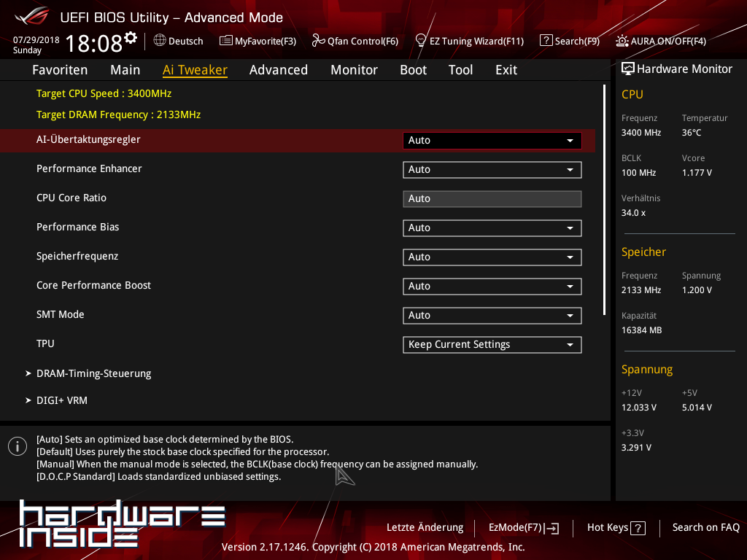Click the date 07/29/2018
The width and height of the screenshot is (747, 560).
pos(36,40)
